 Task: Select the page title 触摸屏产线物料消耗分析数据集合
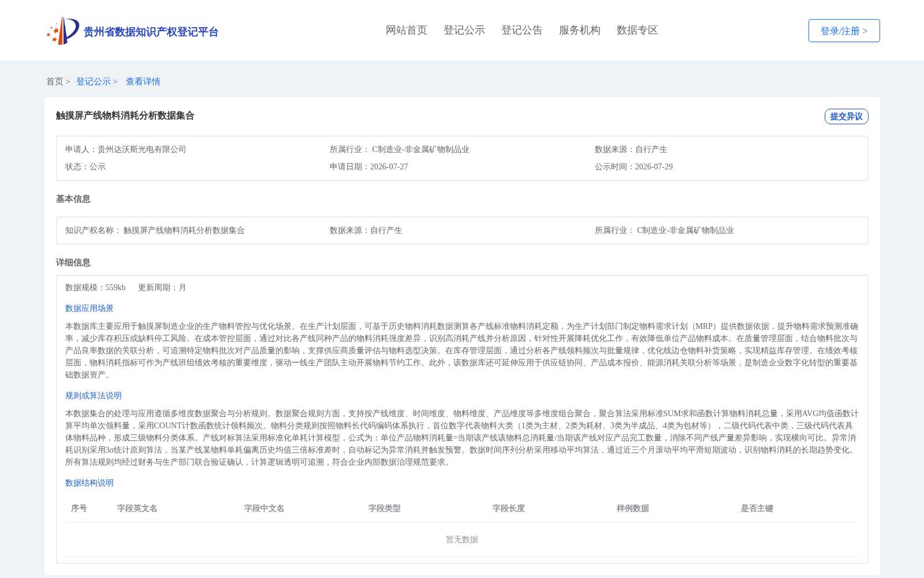[x=125, y=116]
